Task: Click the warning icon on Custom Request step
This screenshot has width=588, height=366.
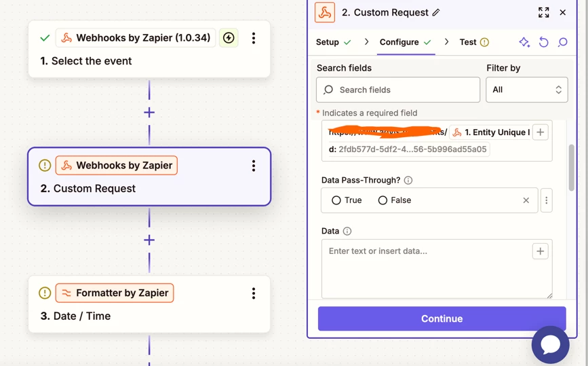Action: (45, 166)
